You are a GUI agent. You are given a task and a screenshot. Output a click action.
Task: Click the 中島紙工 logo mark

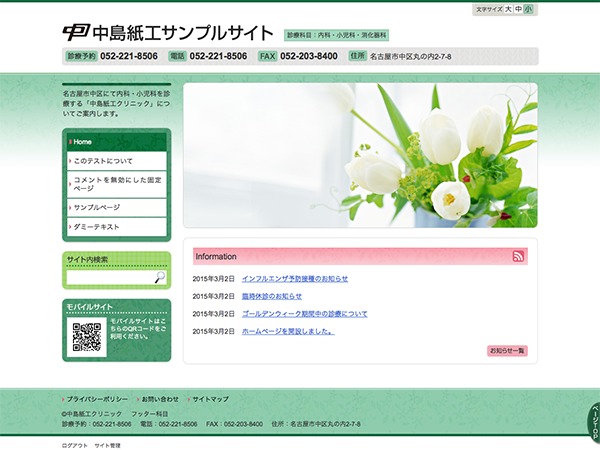[x=76, y=32]
